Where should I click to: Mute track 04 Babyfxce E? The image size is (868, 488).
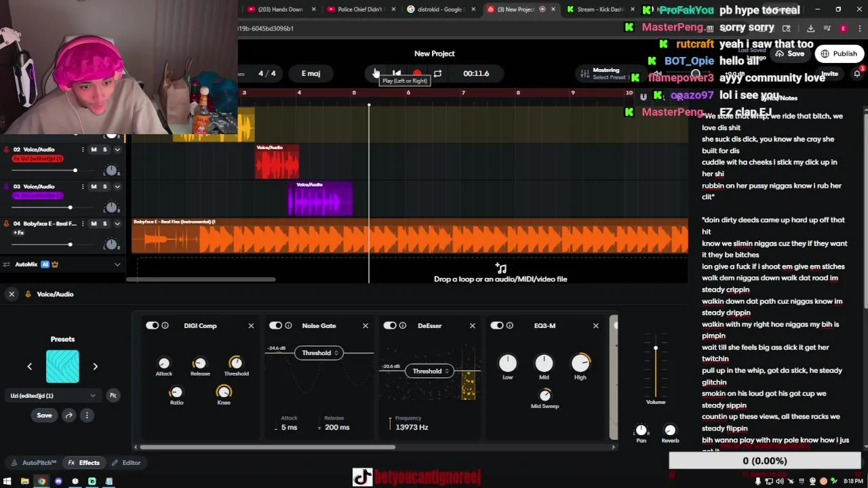(x=94, y=224)
